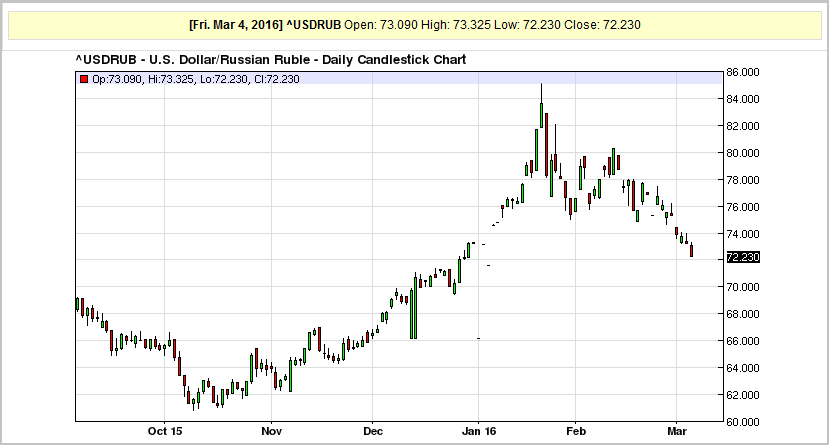Click the 62.000 axis label
Screen dimensions: 829x445
(x=743, y=395)
